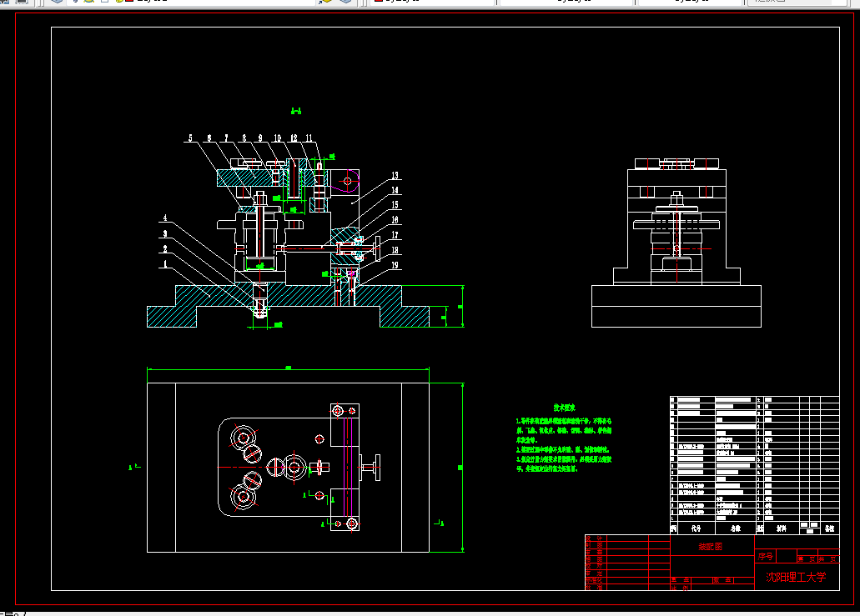Select the 装配图 drawing title text
This screenshot has height=616, width=860.
coord(710,547)
